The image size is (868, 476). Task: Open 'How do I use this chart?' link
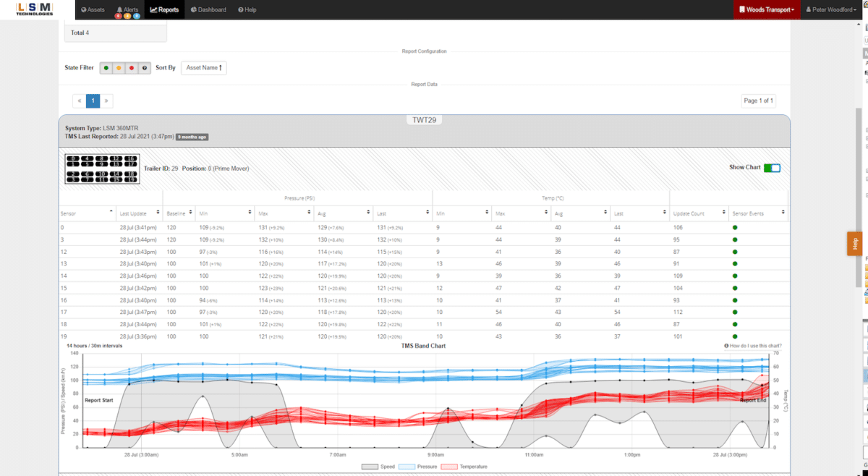(x=753, y=346)
